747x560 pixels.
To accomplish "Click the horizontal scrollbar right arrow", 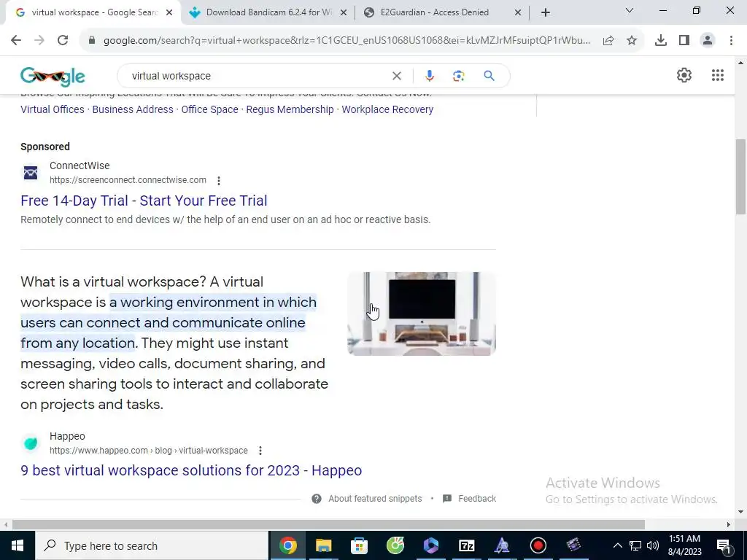I will (x=729, y=524).
